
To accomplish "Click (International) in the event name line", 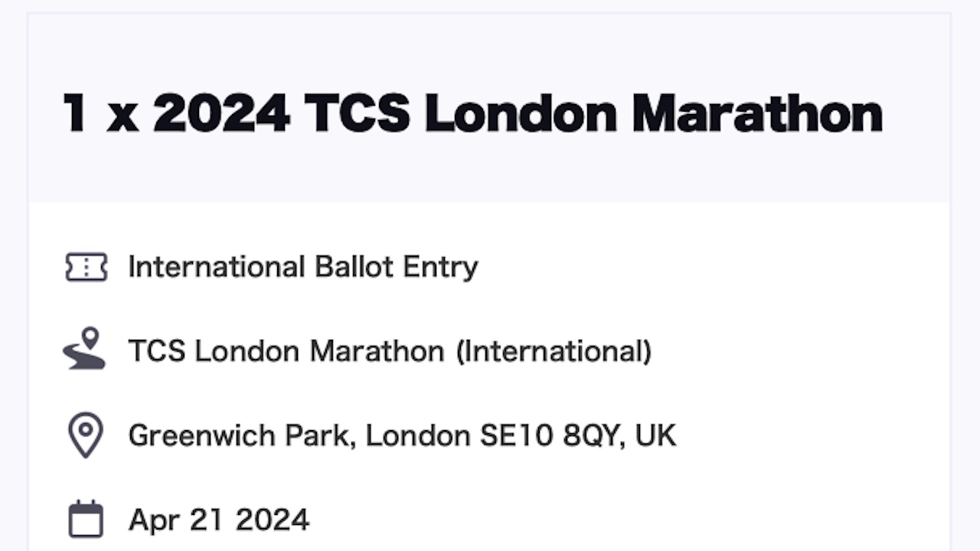I will [554, 351].
